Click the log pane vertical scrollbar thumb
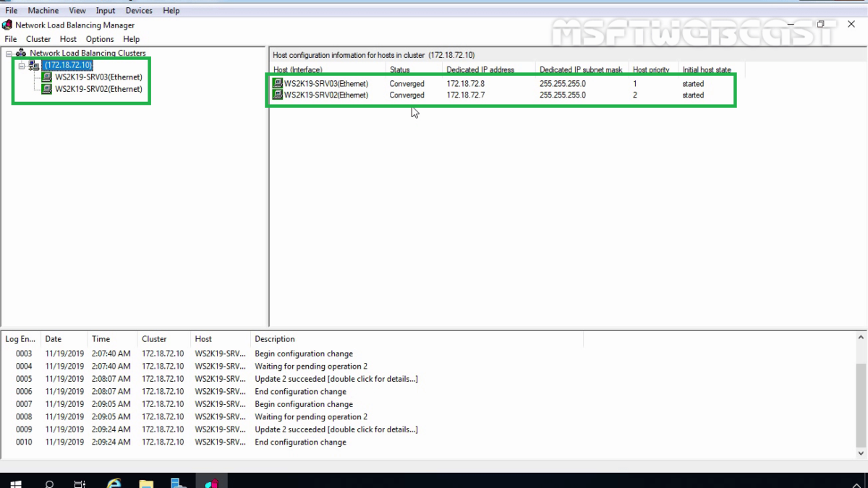This screenshot has width=868, height=488. (861, 407)
